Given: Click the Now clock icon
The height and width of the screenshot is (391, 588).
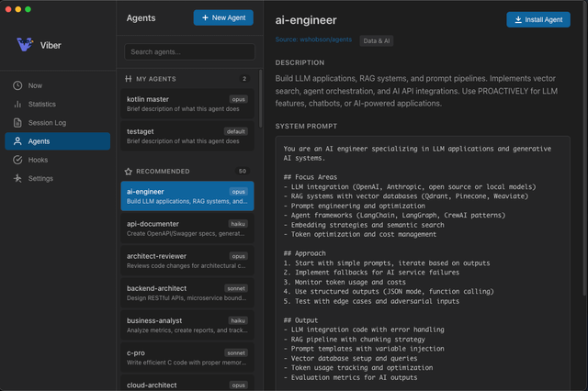Looking at the screenshot, I should [x=17, y=85].
